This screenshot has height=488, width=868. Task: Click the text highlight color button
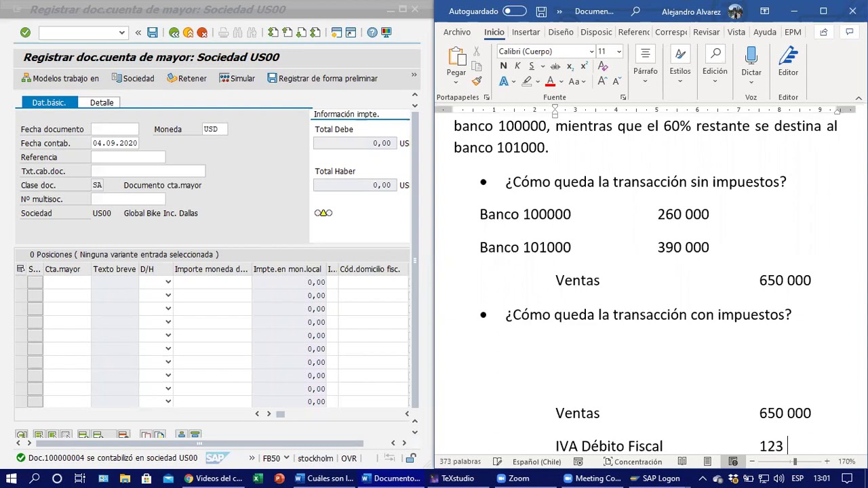pyautogui.click(x=527, y=82)
